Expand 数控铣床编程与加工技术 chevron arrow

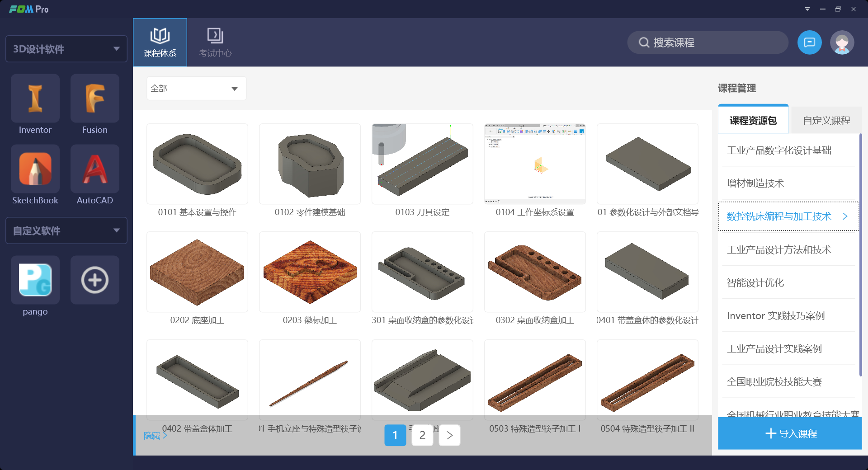(x=845, y=216)
